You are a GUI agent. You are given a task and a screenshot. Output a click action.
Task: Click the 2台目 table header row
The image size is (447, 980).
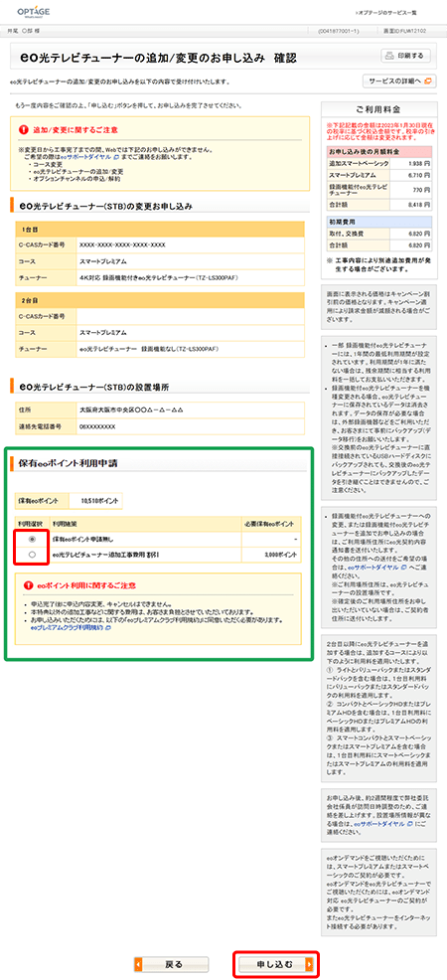coord(160,300)
